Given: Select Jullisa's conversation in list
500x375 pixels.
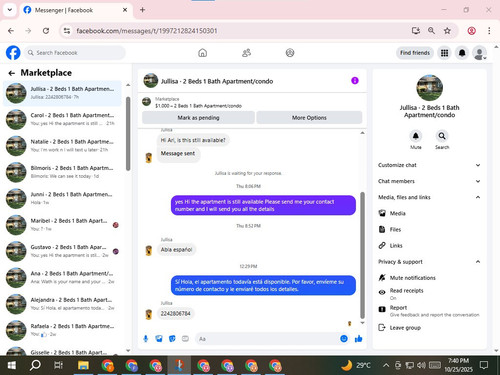Looking at the screenshot, I should tap(63, 93).
